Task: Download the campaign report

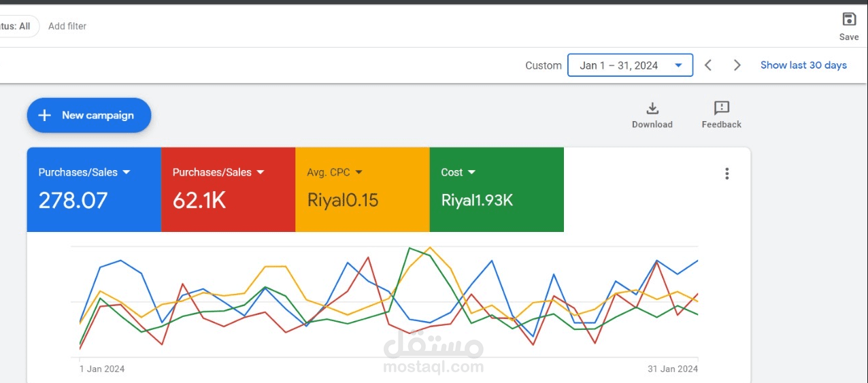Action: [x=652, y=115]
